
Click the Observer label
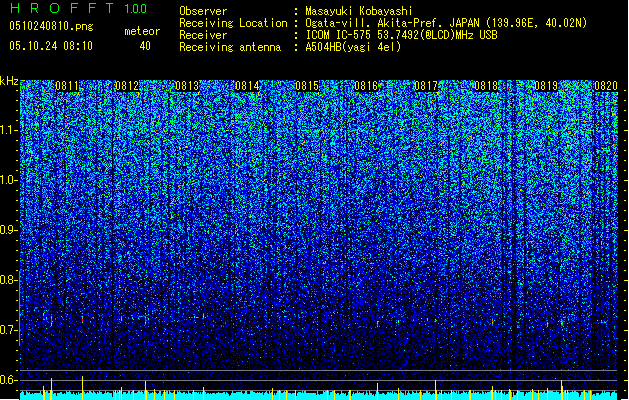tap(203, 11)
